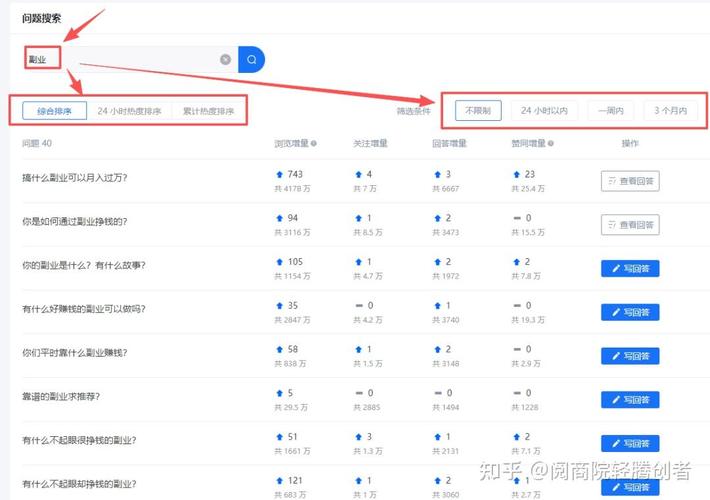
Task: Click 写回答 for 你们平时靠什么副业赚钱
Action: tap(630, 356)
